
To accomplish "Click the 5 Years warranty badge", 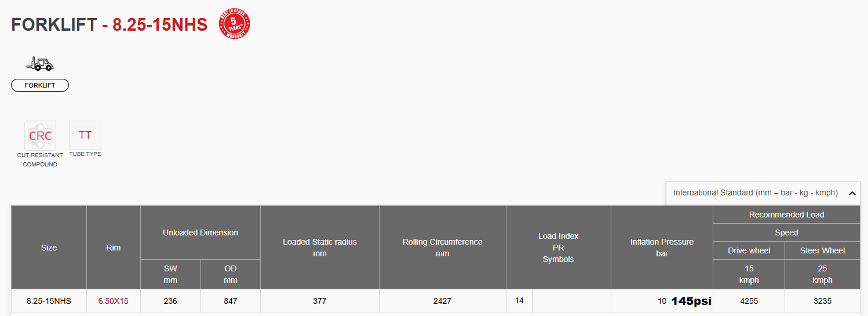I will pos(234,24).
